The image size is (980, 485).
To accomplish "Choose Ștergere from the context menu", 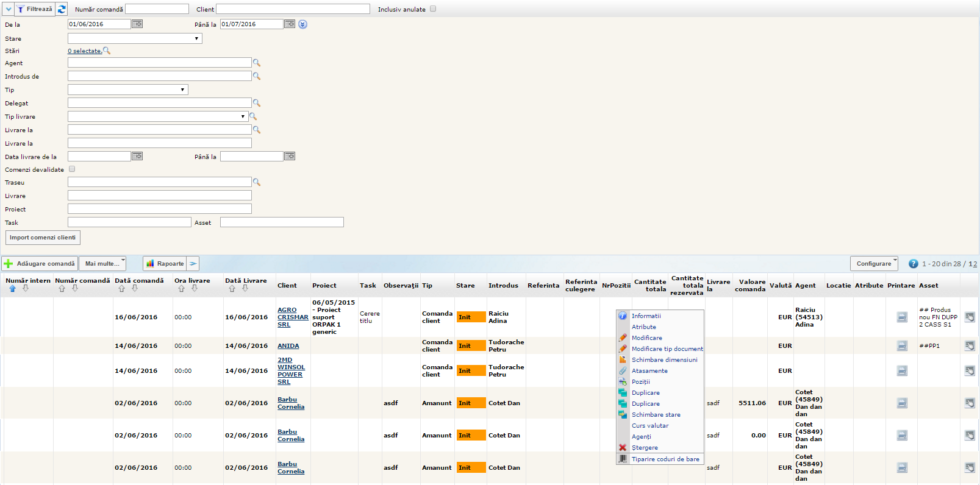I will coord(645,448).
